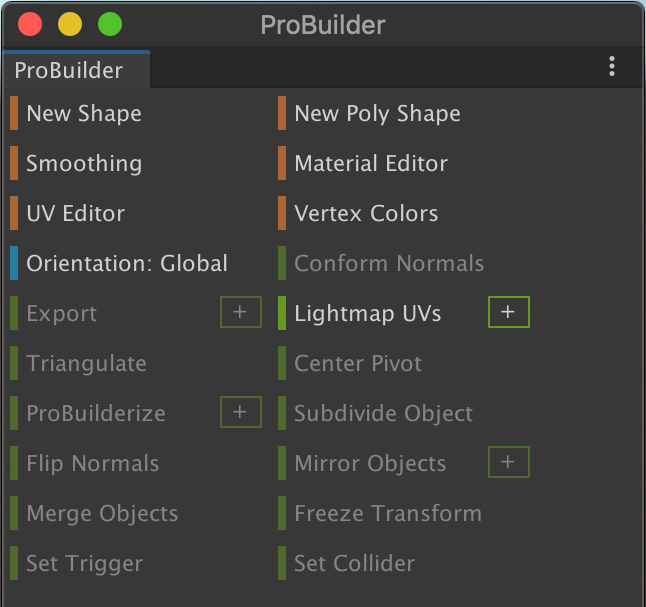Click Flip Normals action
646x607 pixels.
point(93,464)
